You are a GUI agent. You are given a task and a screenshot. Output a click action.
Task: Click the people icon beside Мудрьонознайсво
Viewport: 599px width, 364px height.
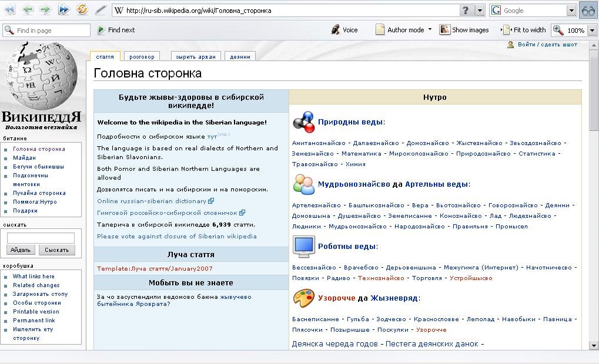pos(304,184)
